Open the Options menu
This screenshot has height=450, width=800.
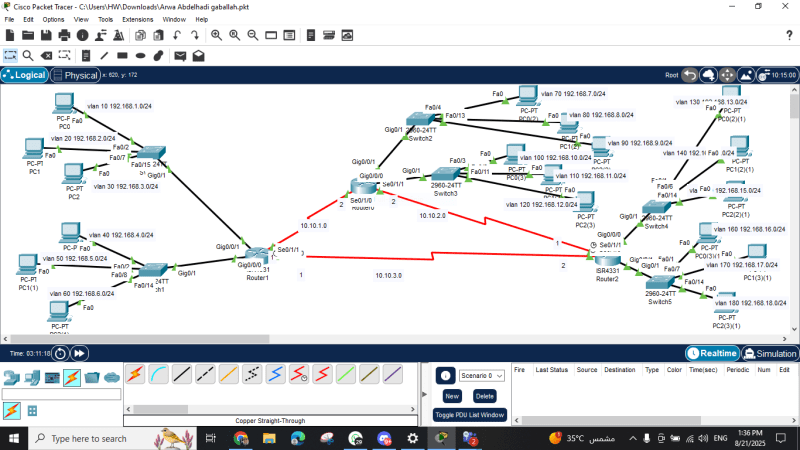pyautogui.click(x=53, y=19)
